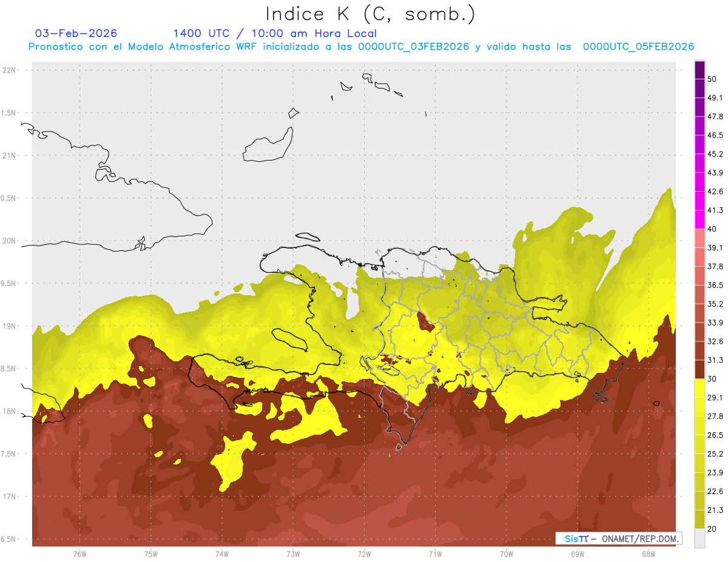The height and width of the screenshot is (562, 728).
Task: Click the latitude label "17N"
Action: pos(10,497)
